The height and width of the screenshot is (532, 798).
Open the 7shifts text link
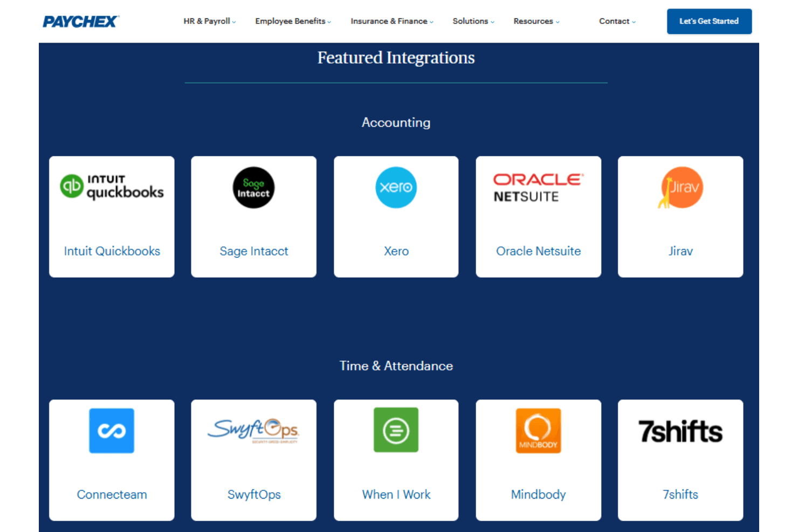tap(680, 495)
